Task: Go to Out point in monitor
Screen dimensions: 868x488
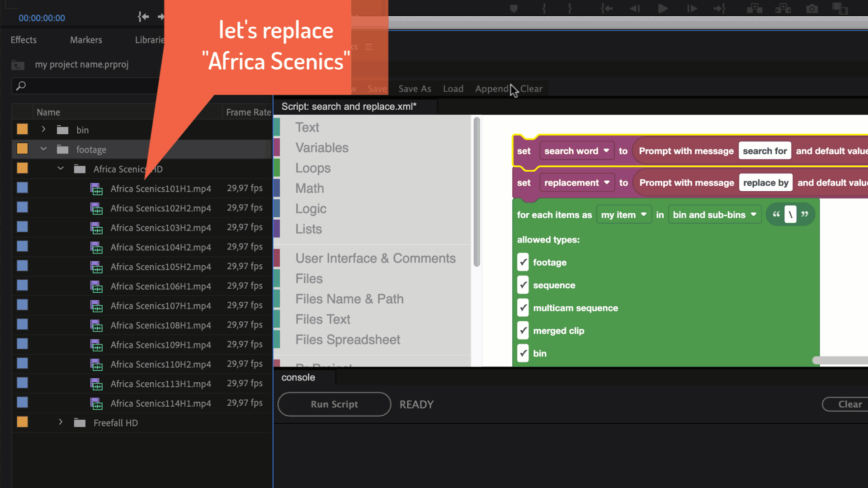Action: pyautogui.click(x=720, y=9)
